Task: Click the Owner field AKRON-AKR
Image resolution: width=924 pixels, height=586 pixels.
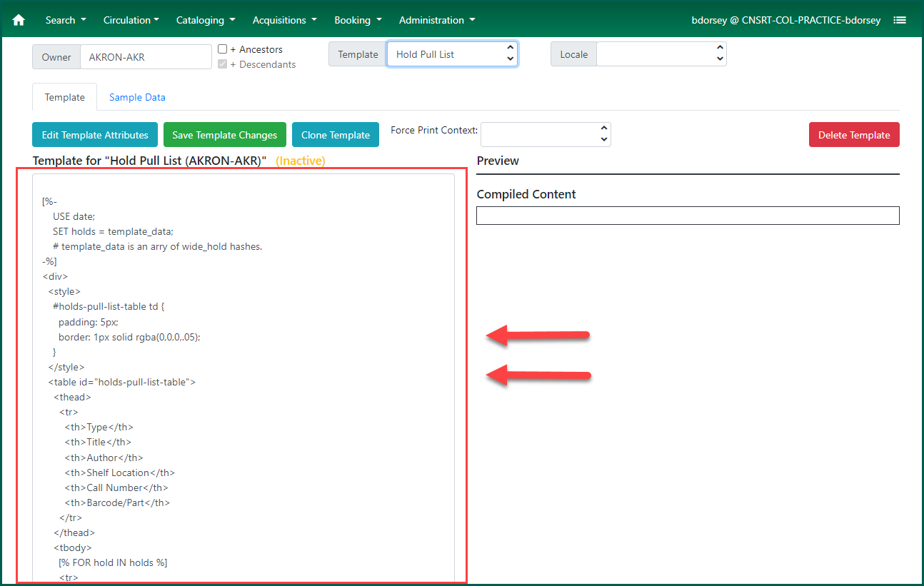Action: point(146,57)
